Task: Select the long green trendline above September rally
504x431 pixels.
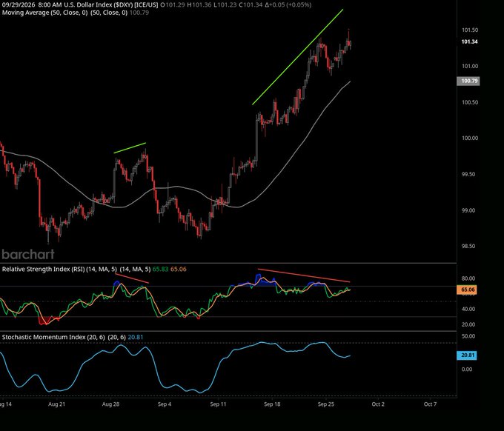Action: pos(298,57)
